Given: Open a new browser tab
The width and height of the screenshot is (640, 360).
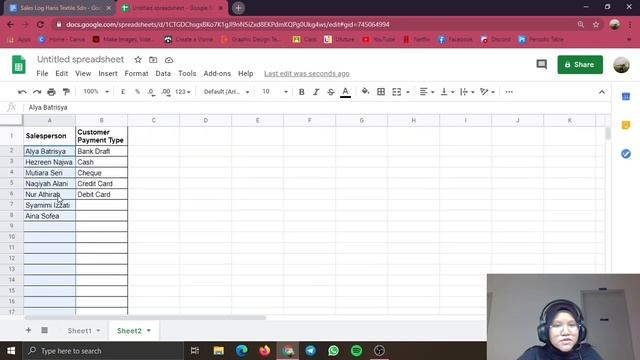Looking at the screenshot, I should [x=238, y=8].
